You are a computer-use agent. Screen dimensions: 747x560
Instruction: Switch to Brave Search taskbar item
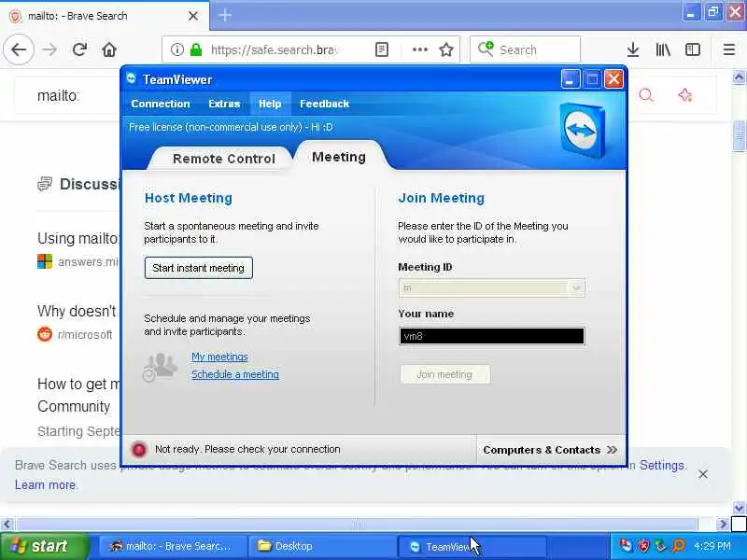point(172,546)
